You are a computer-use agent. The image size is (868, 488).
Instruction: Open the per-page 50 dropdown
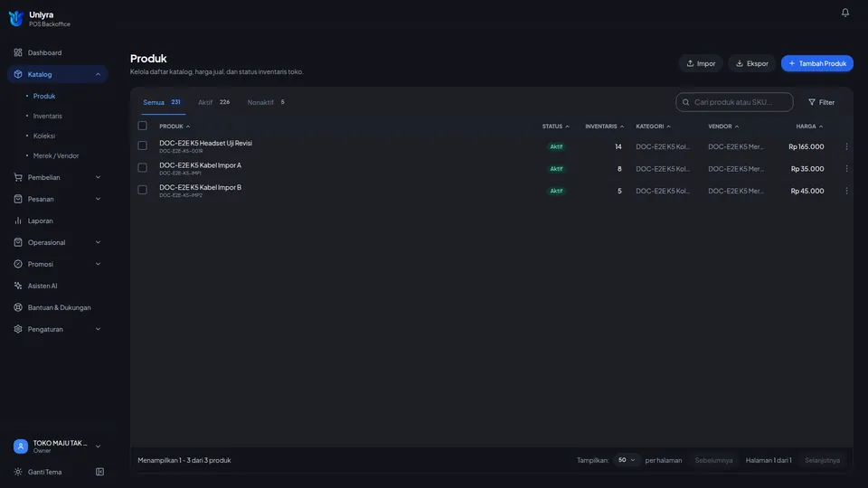626,460
